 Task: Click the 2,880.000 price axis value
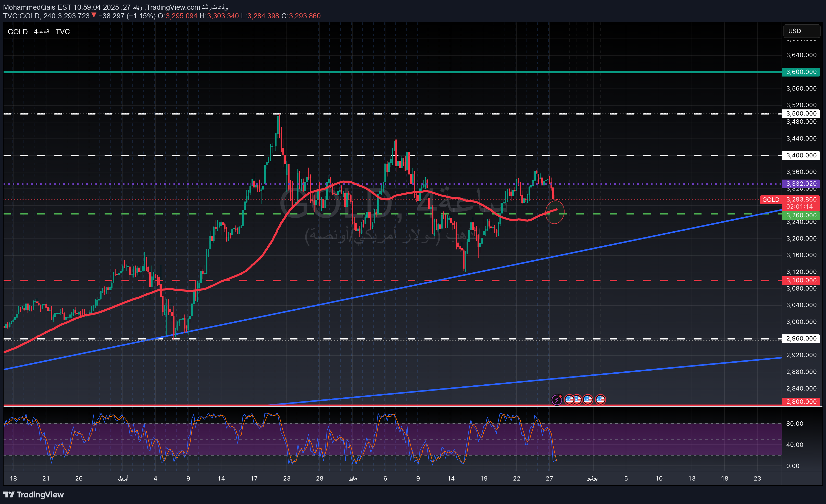pyautogui.click(x=802, y=372)
